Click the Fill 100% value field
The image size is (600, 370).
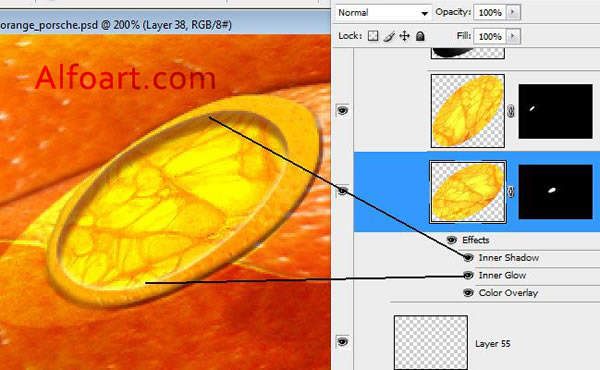coord(490,36)
